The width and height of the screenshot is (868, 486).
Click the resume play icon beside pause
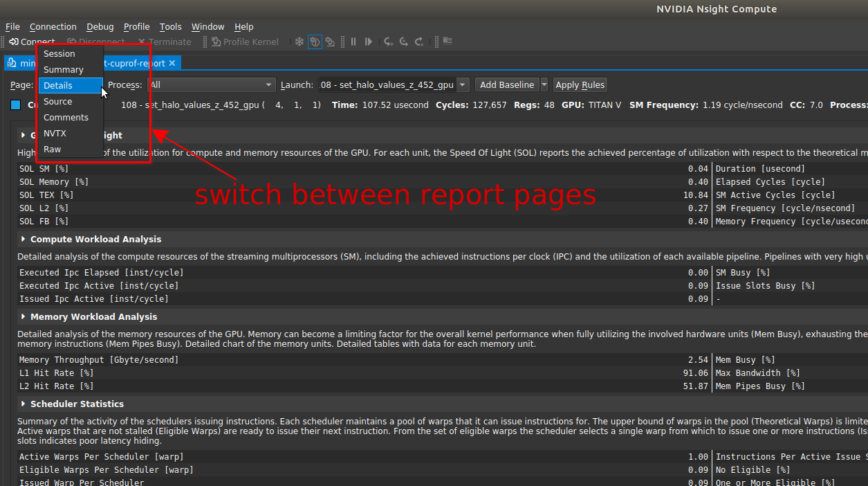click(369, 42)
